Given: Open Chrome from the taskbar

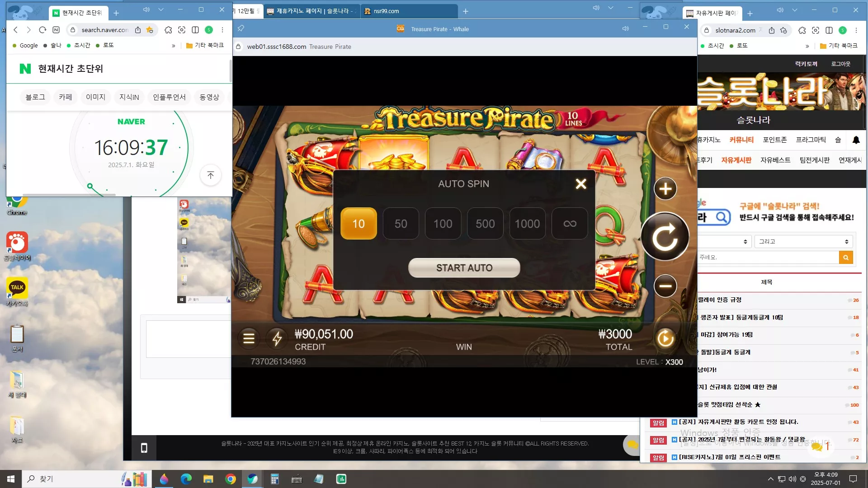Looking at the screenshot, I should pos(231,479).
